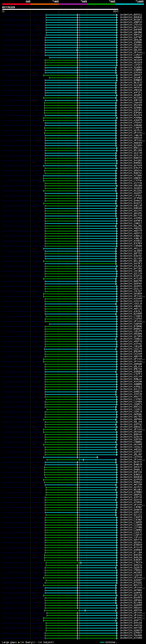
Task: Select the UniRef100_B0T3D1 label
Action: pos(131,268)
